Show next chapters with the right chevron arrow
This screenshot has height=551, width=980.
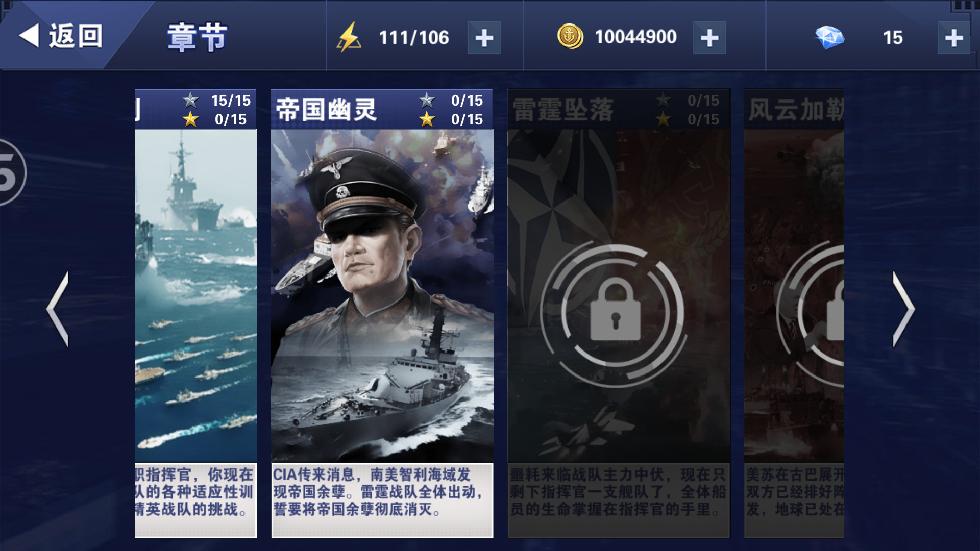tap(903, 309)
